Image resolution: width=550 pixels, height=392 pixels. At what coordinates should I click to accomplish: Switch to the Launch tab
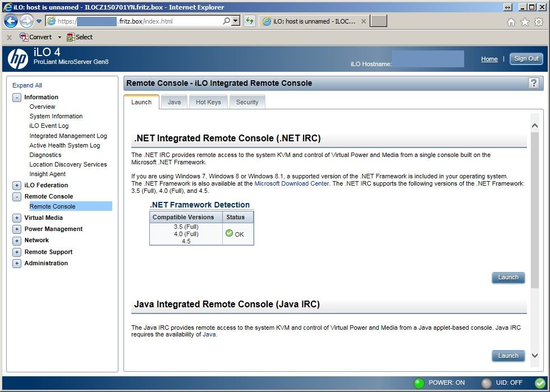[141, 102]
